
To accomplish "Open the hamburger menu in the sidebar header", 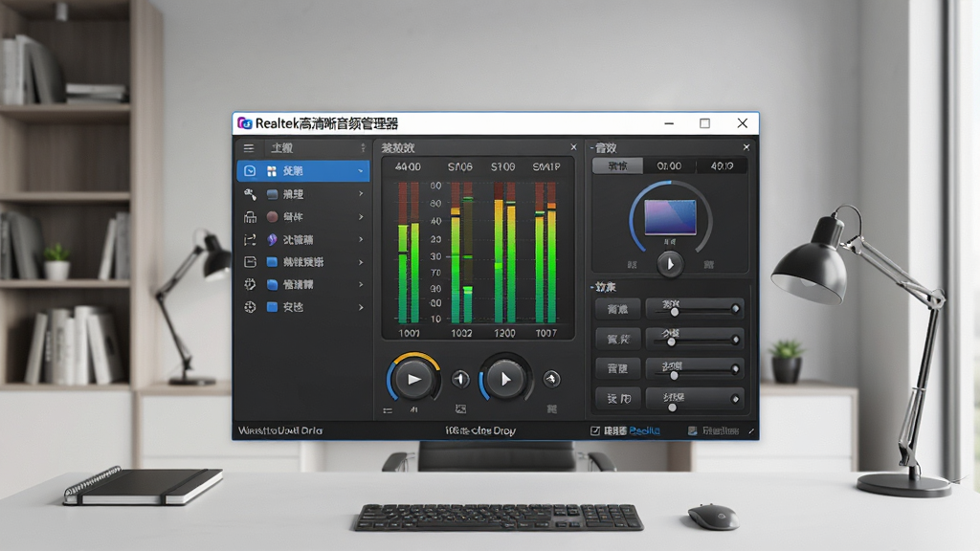I will pyautogui.click(x=249, y=148).
